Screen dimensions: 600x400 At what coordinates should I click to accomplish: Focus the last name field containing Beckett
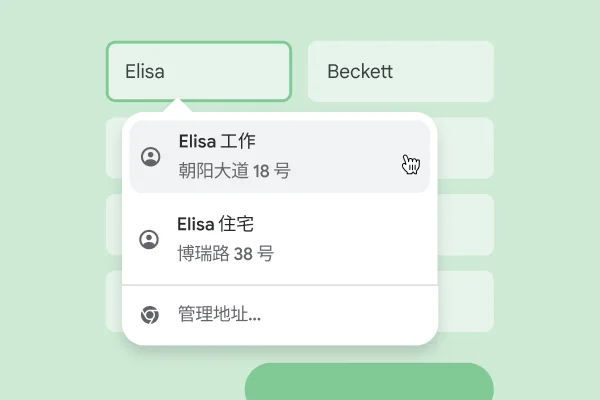coord(400,72)
